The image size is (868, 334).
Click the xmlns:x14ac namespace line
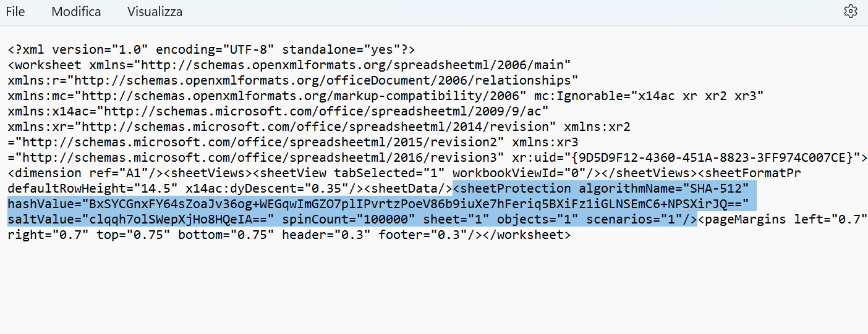point(278,111)
